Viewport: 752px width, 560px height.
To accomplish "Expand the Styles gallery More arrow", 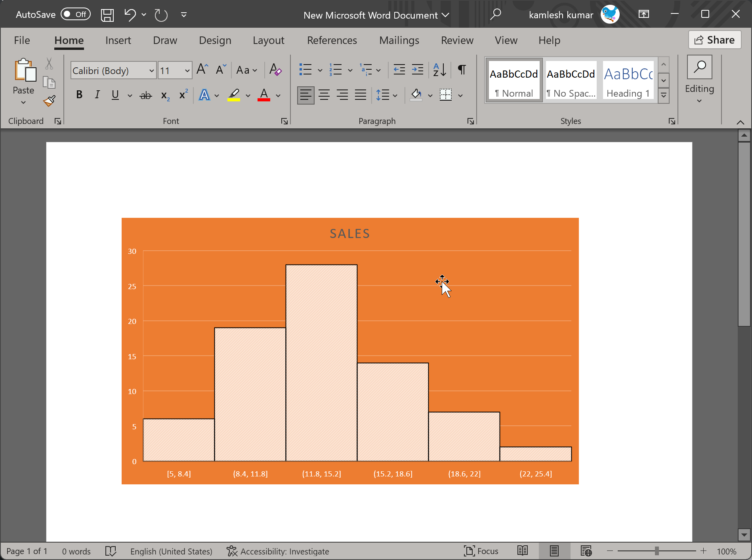I will [x=664, y=96].
